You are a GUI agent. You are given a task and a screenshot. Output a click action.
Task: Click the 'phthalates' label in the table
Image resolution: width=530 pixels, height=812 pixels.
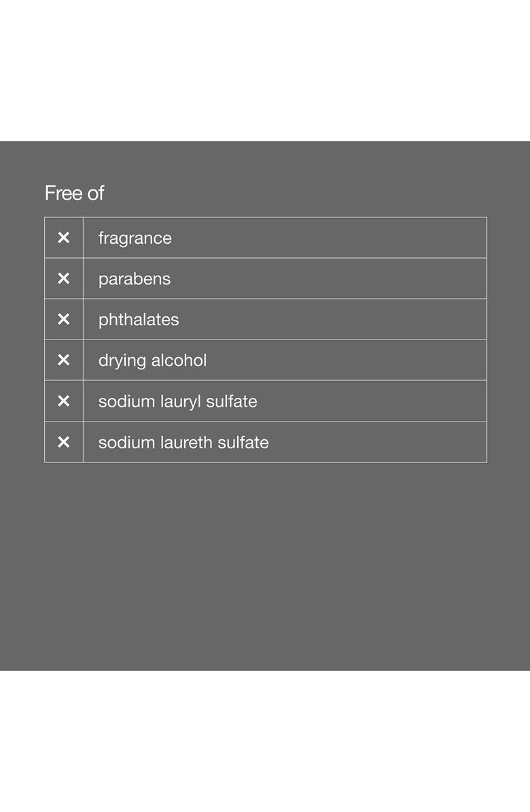[139, 320]
